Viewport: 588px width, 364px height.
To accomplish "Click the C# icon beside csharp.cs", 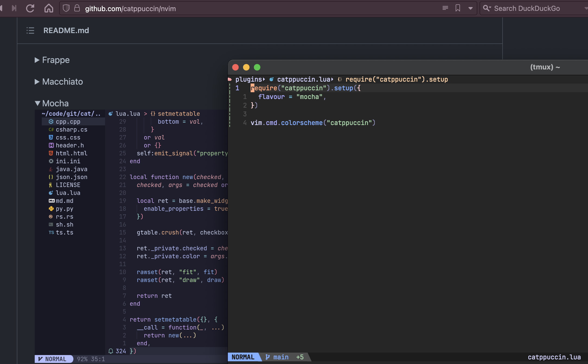I will [51, 130].
